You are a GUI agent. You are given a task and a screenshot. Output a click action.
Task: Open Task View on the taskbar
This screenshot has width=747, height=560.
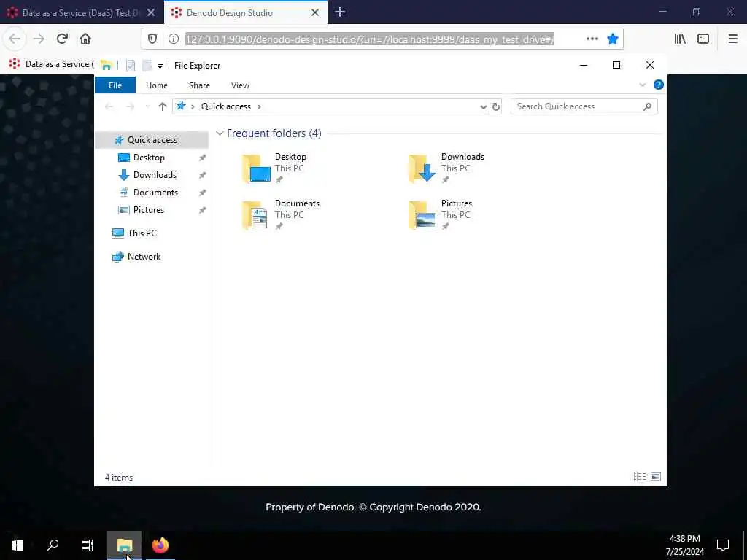tap(88, 545)
